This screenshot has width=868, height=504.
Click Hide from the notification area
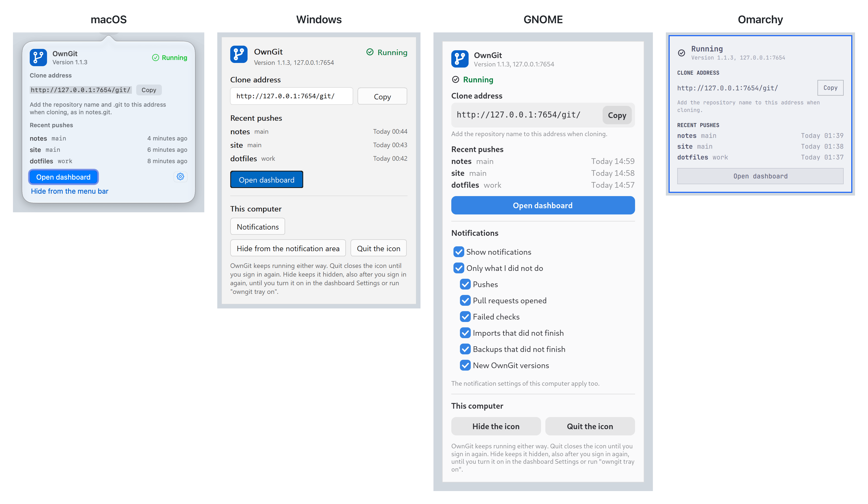[288, 248]
